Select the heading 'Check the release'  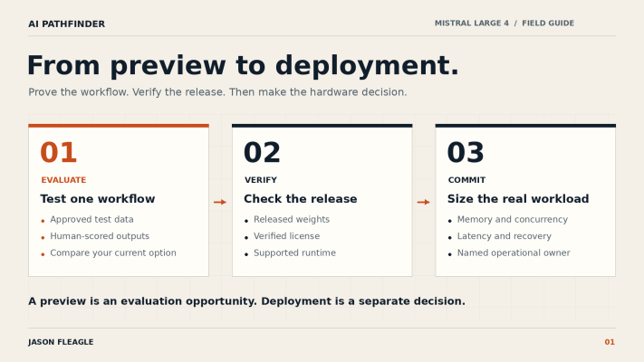301,199
